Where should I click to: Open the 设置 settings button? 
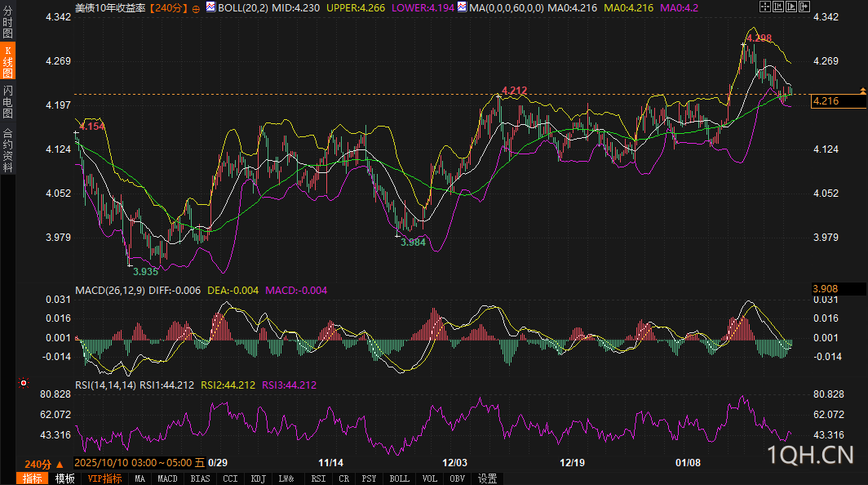pos(488,478)
